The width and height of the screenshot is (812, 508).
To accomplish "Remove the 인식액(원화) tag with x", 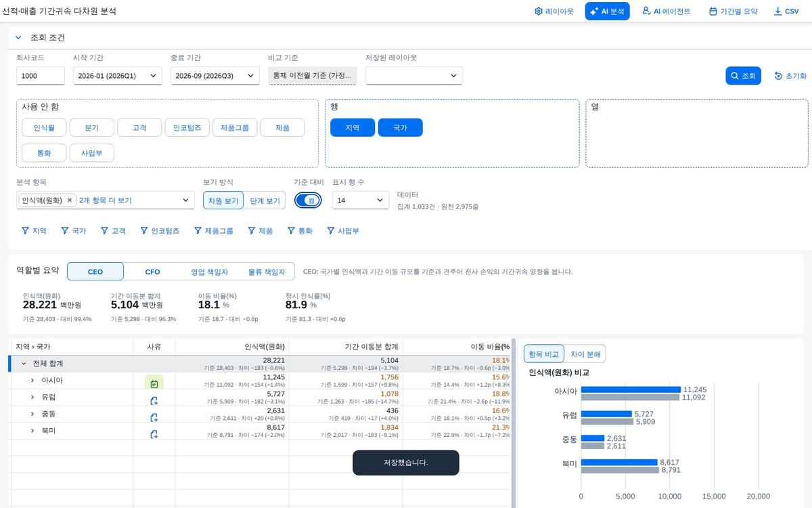I will click(70, 200).
